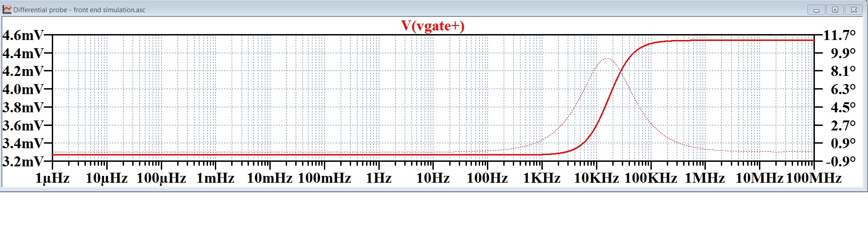
Task: Click the 1KHz frequency axis label
Action: coord(542,178)
